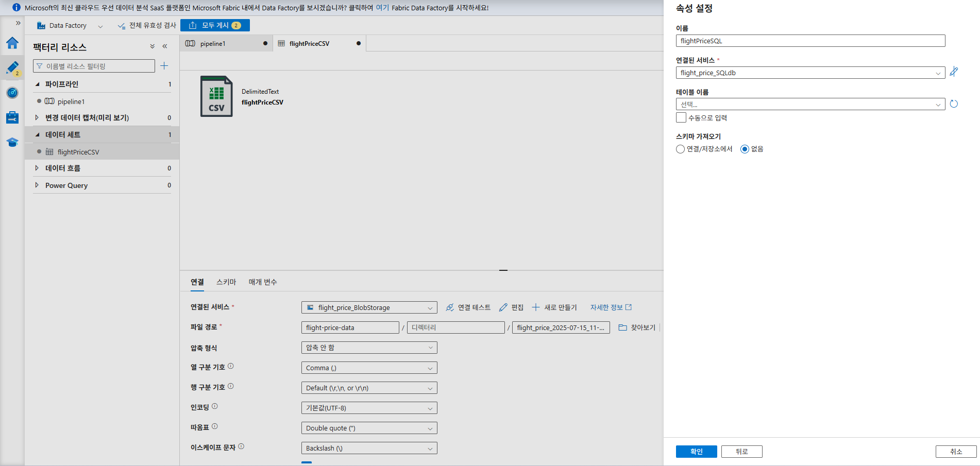Screen dimensions: 980x466
Task: Select the 매개 변수 properties tab
Action: click(x=263, y=282)
